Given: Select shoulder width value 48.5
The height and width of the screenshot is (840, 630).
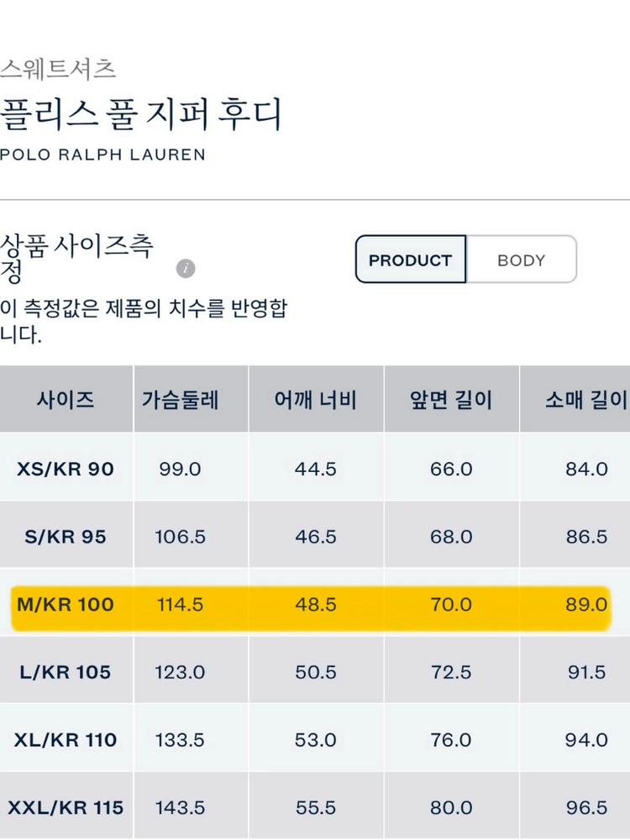Looking at the screenshot, I should click(316, 604).
